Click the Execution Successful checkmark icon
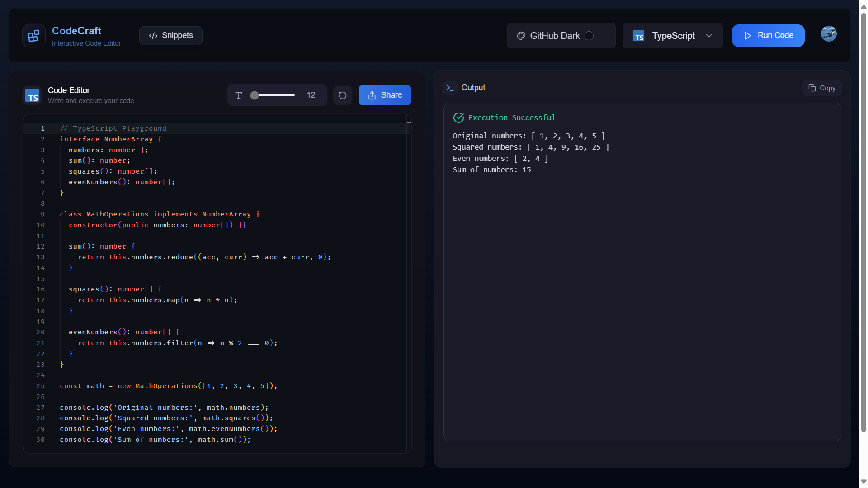The height and width of the screenshot is (488, 868). click(458, 118)
